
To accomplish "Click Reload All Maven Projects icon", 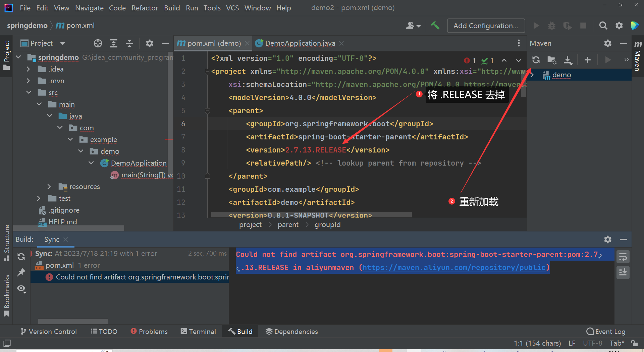I will [x=536, y=60].
